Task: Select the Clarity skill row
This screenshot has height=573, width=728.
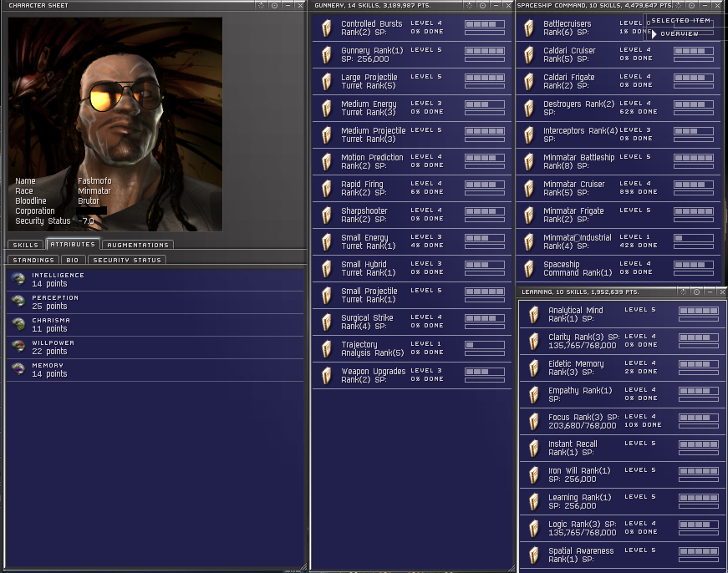Action: point(622,342)
